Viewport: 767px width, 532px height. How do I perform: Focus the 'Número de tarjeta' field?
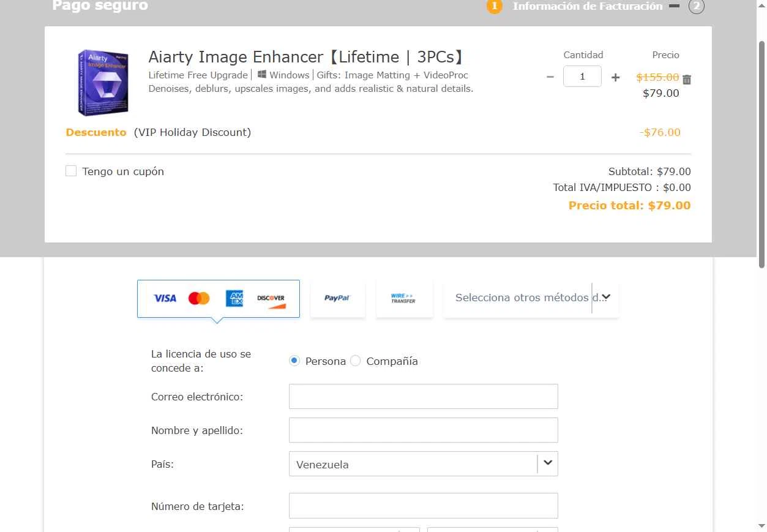point(424,506)
